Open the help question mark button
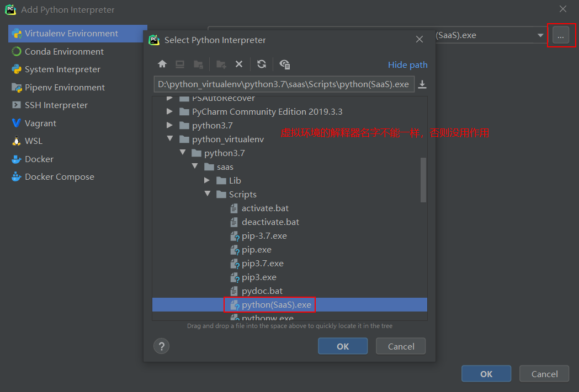This screenshot has height=392, width=579. [161, 346]
